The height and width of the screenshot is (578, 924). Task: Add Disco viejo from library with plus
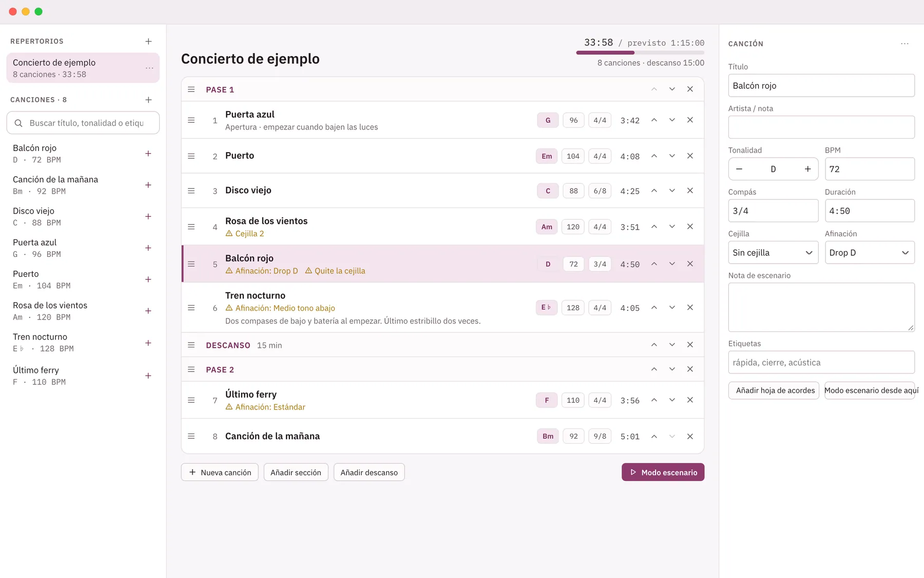[148, 216]
